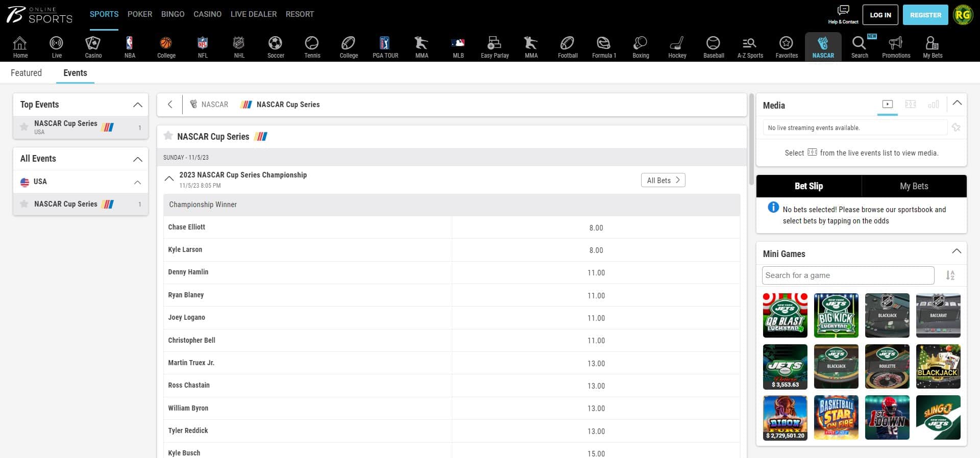The image size is (980, 458).
Task: Open the RG responsible gaming badge
Action: [963, 15]
